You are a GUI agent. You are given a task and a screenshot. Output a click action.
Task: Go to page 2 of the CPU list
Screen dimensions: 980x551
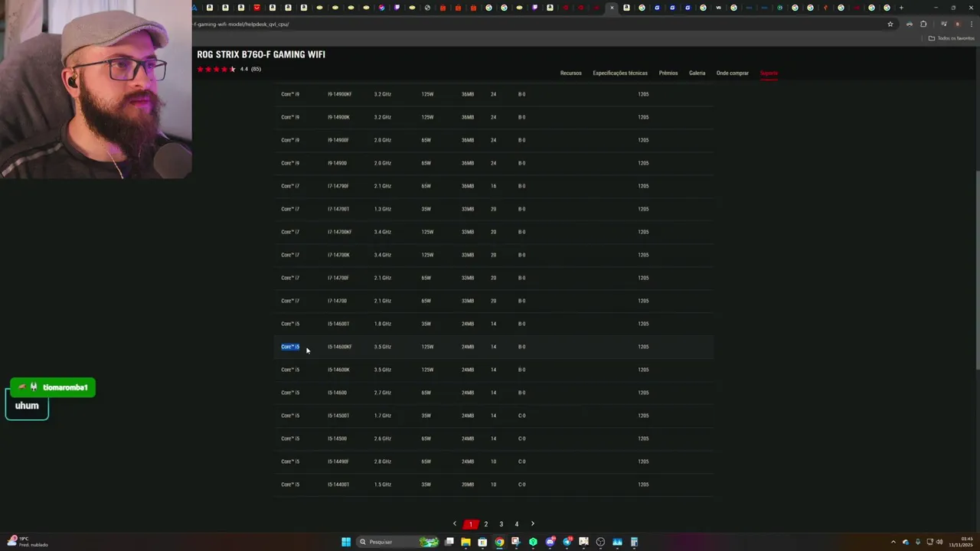click(x=485, y=524)
